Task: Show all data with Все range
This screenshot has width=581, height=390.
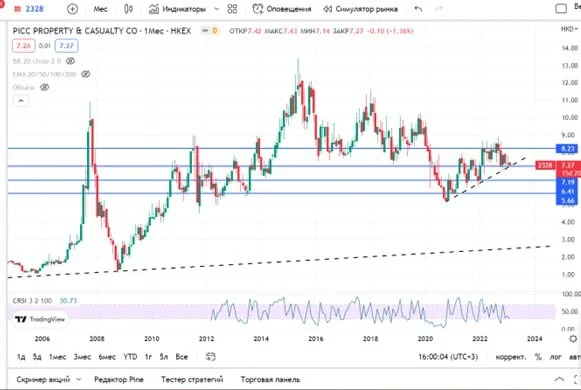Action: 182,357
